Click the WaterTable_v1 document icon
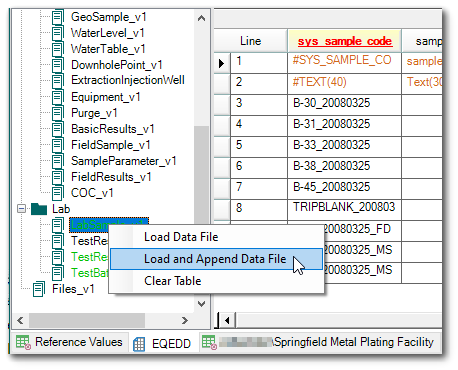This screenshot has width=458, height=370. coord(58,49)
